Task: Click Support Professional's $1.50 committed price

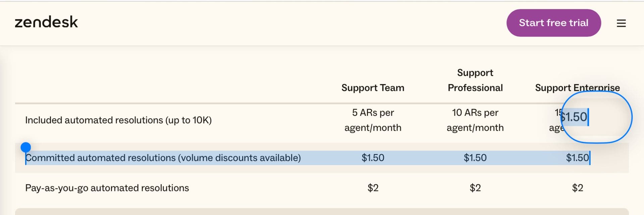Action: pyautogui.click(x=475, y=158)
